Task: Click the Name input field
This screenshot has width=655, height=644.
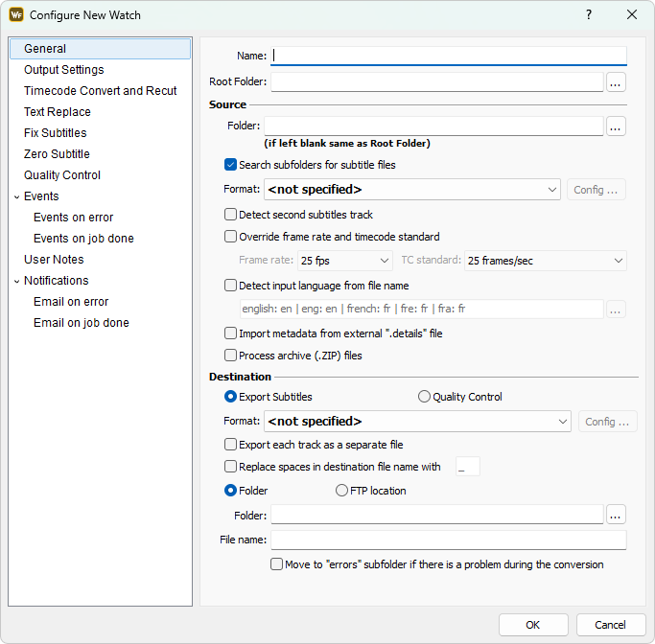Action: [449, 56]
